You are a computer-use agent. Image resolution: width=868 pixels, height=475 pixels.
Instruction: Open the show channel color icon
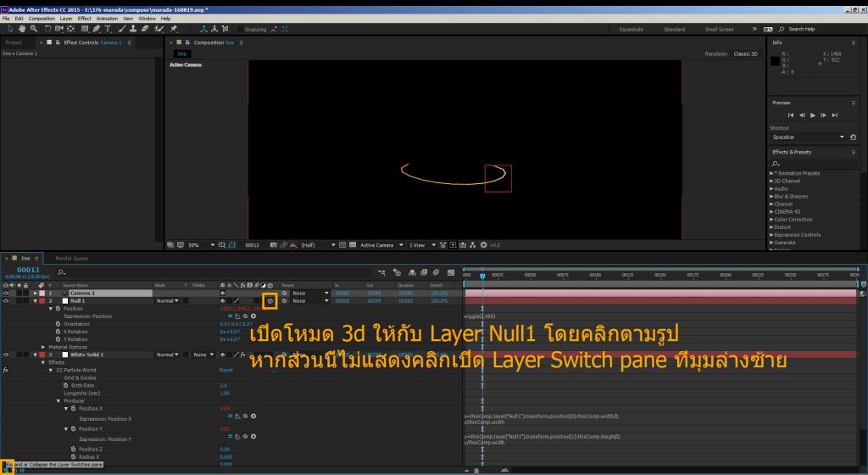[x=293, y=244]
